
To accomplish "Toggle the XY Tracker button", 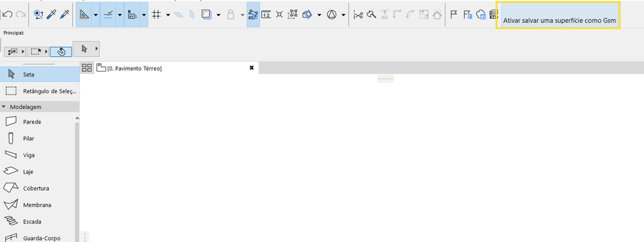I will pyautogui.click(x=132, y=15).
